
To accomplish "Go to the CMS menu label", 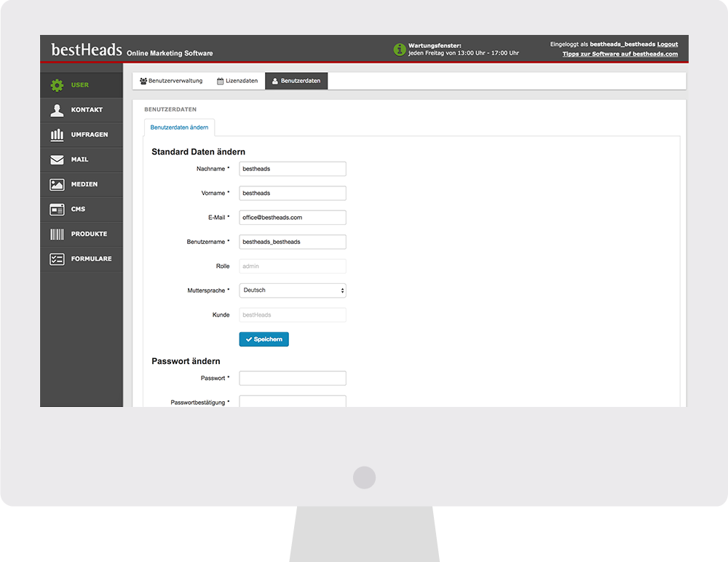I will pyautogui.click(x=78, y=210).
